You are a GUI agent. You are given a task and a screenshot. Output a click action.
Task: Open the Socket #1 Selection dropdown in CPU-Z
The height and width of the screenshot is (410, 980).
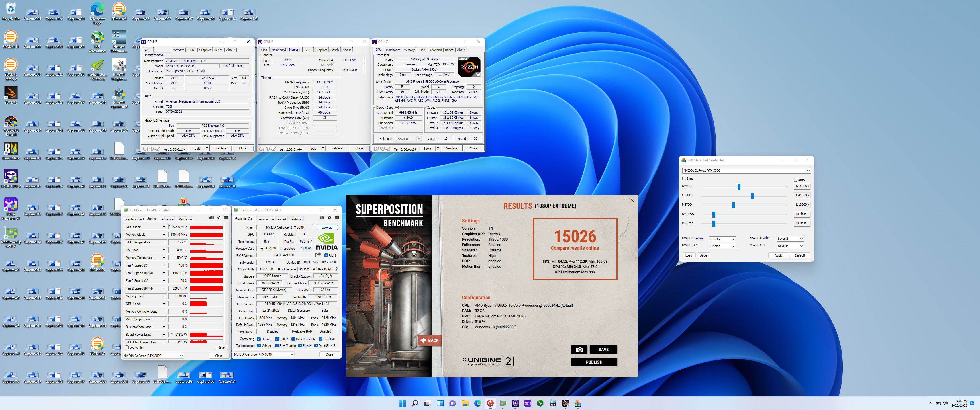point(408,139)
